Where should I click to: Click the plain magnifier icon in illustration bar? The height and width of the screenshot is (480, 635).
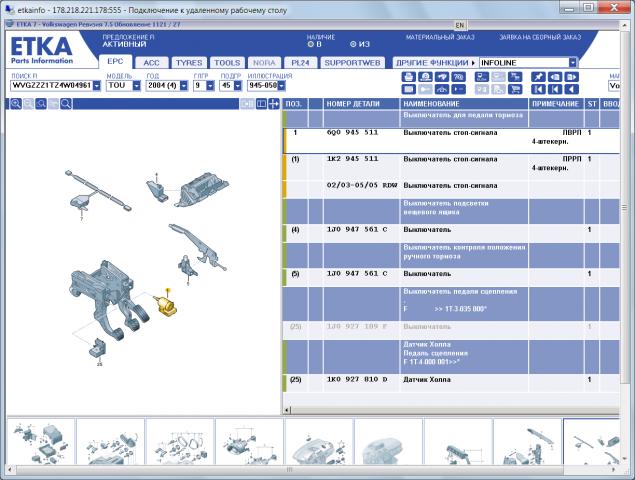pos(66,104)
